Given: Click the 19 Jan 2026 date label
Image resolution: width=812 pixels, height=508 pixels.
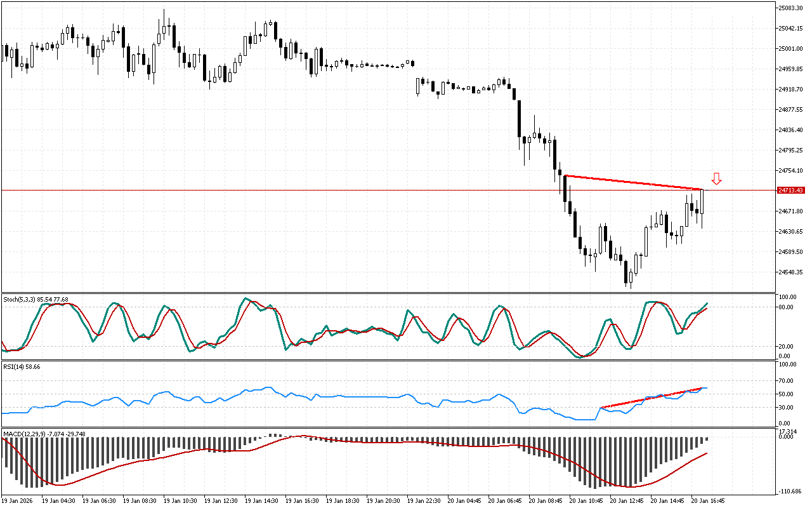Looking at the screenshot, I should 18,500.
